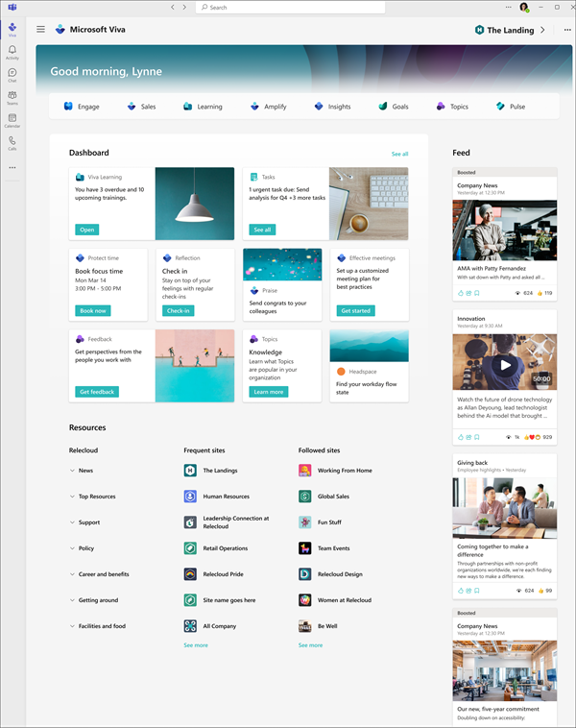Click Get feedback button

click(x=97, y=392)
